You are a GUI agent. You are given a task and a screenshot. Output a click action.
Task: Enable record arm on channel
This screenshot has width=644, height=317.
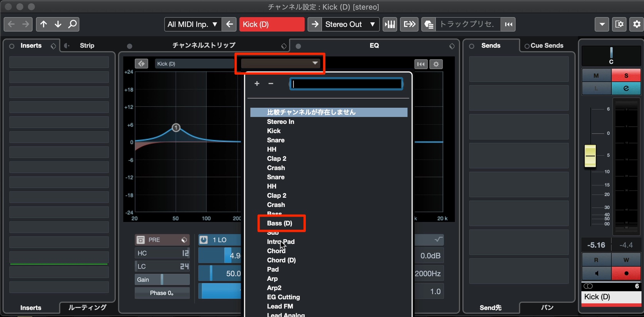pyautogui.click(x=626, y=273)
